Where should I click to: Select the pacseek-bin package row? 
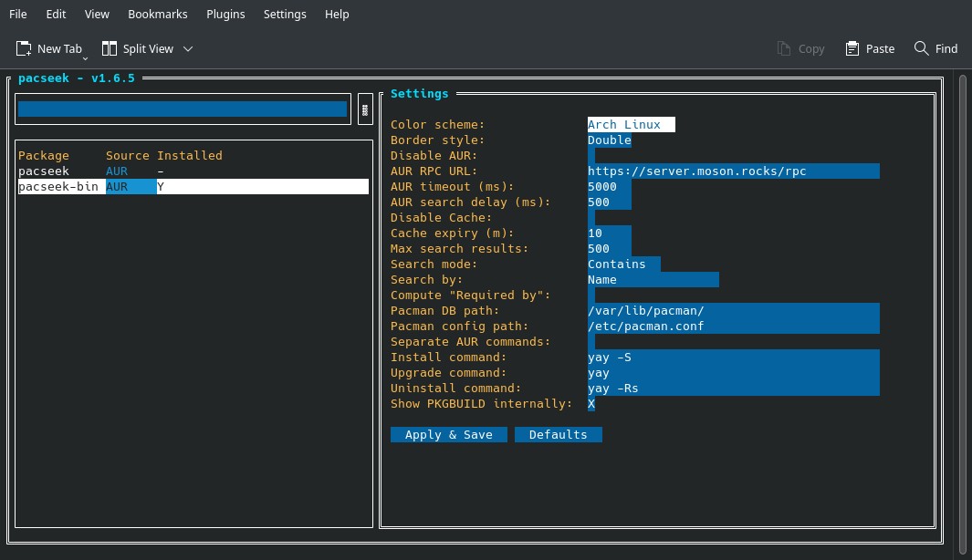pos(193,186)
